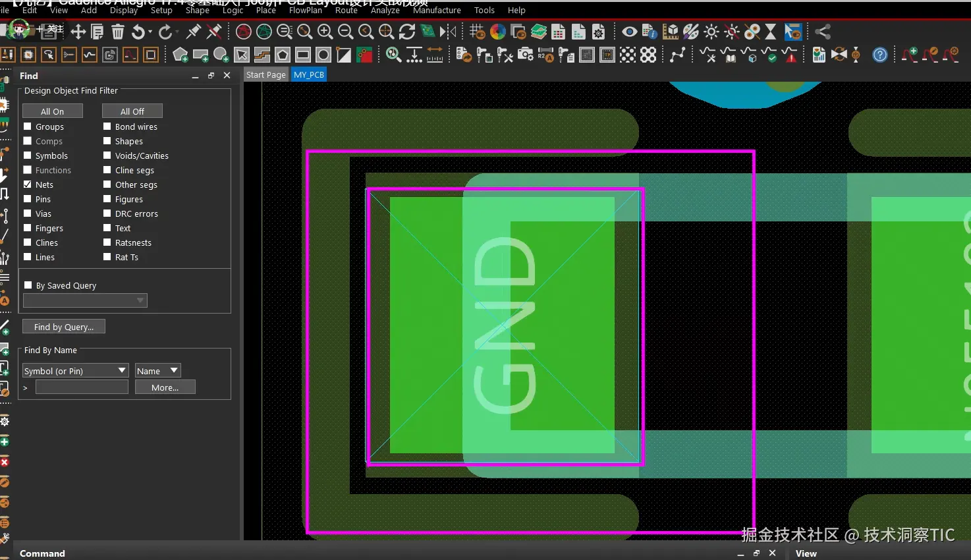Click the Highlight sun icon
971x560 pixels.
click(x=711, y=32)
